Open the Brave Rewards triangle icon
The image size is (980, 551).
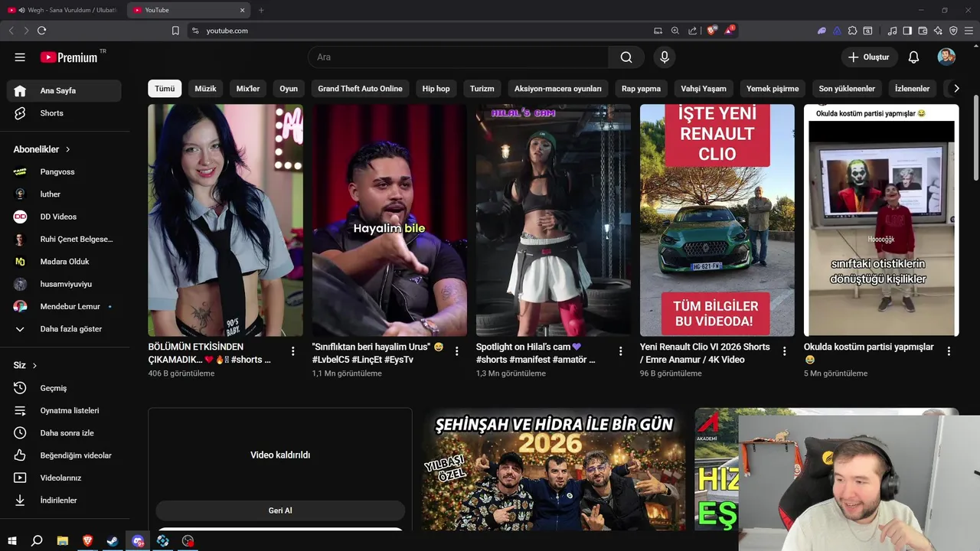click(x=729, y=31)
